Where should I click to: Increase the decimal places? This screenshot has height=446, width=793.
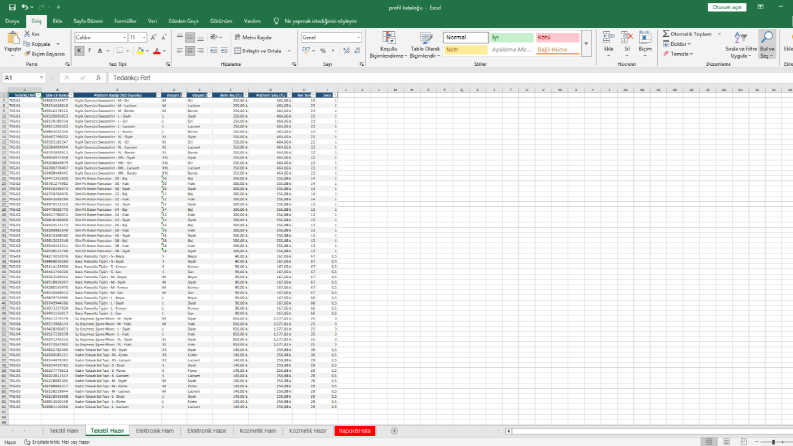(346, 51)
